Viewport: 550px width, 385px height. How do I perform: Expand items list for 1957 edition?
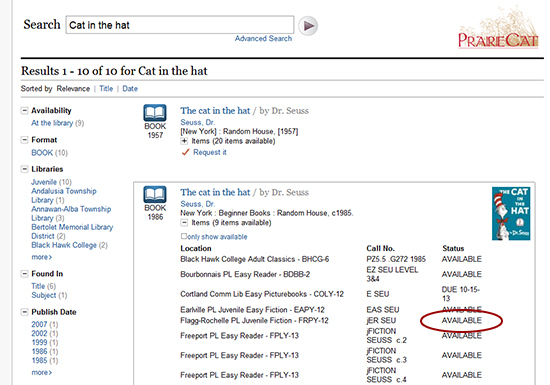pyautogui.click(x=184, y=141)
